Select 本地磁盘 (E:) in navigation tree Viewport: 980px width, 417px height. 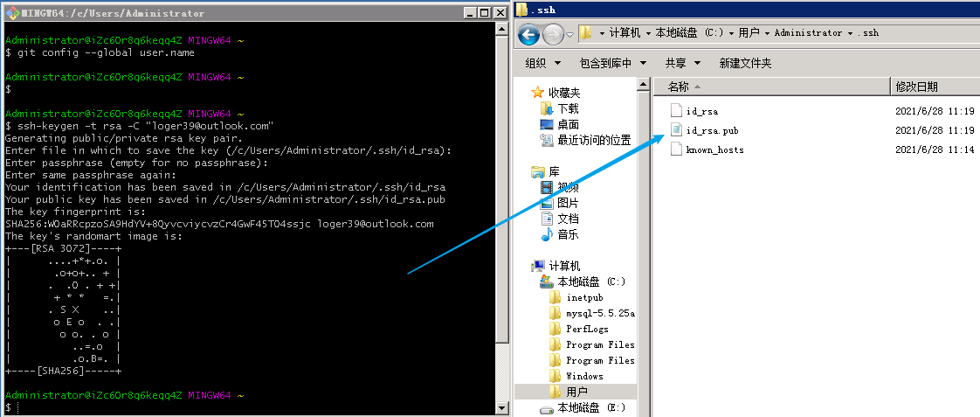point(591,407)
